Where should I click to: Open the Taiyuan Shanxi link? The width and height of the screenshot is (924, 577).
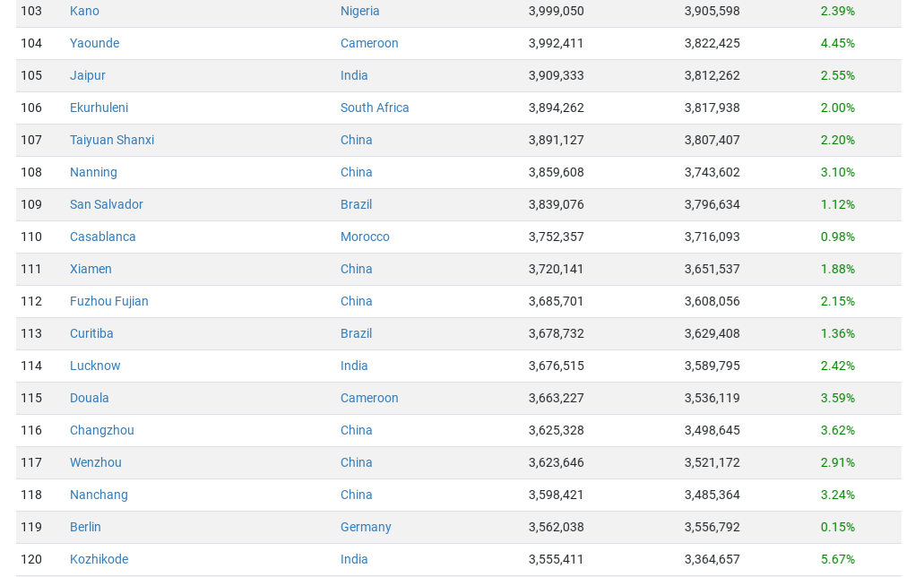coord(112,140)
